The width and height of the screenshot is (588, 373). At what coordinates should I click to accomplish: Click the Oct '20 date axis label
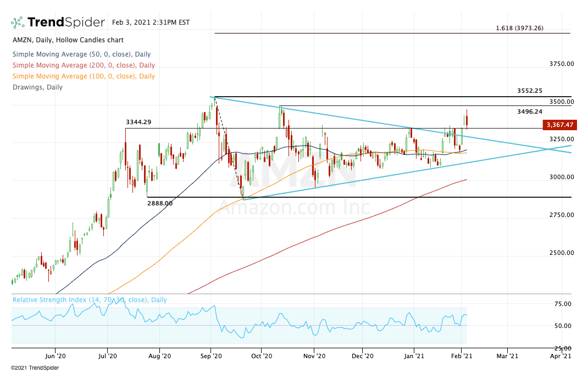coord(262,356)
